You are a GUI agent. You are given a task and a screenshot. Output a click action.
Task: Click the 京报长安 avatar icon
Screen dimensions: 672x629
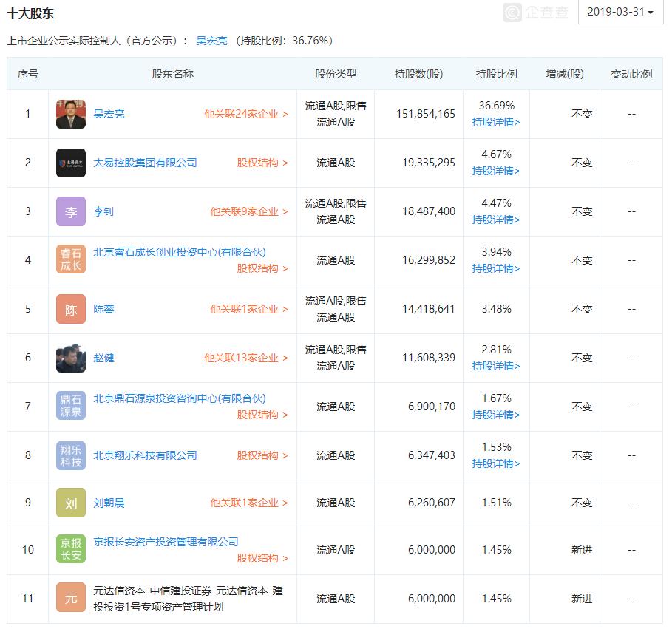tap(70, 550)
